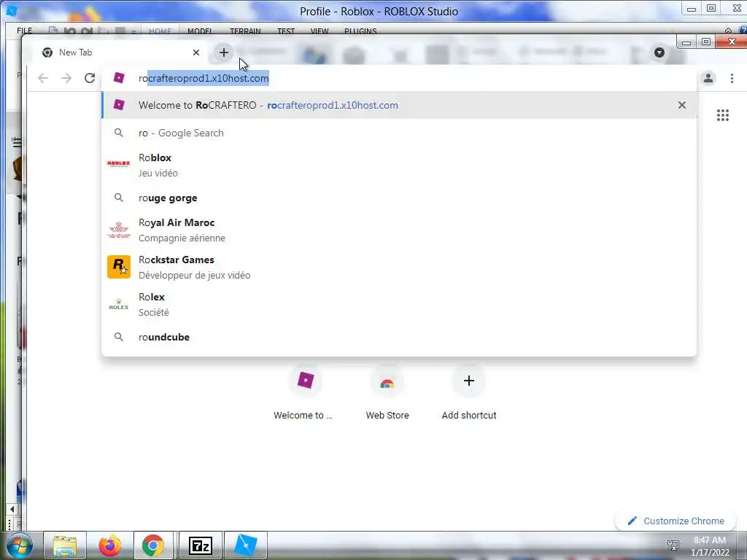Open Chrome three-dot menu

click(732, 78)
